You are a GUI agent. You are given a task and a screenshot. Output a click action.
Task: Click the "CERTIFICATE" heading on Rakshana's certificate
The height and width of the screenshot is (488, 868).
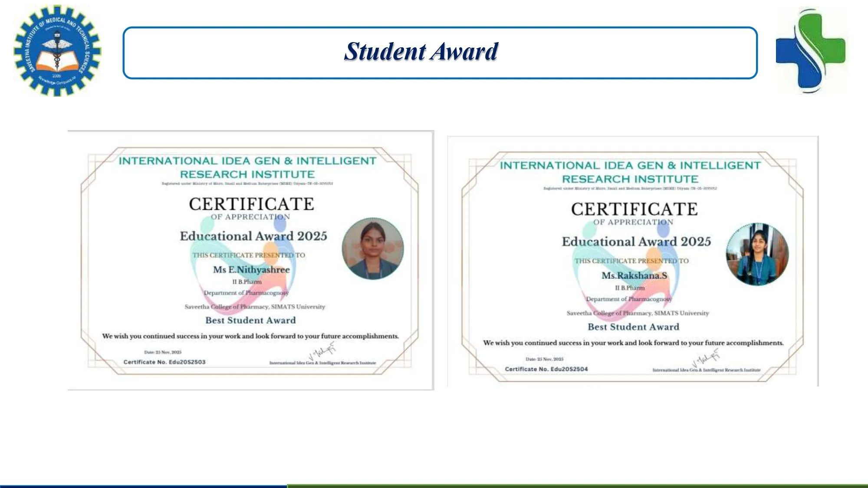(x=635, y=209)
